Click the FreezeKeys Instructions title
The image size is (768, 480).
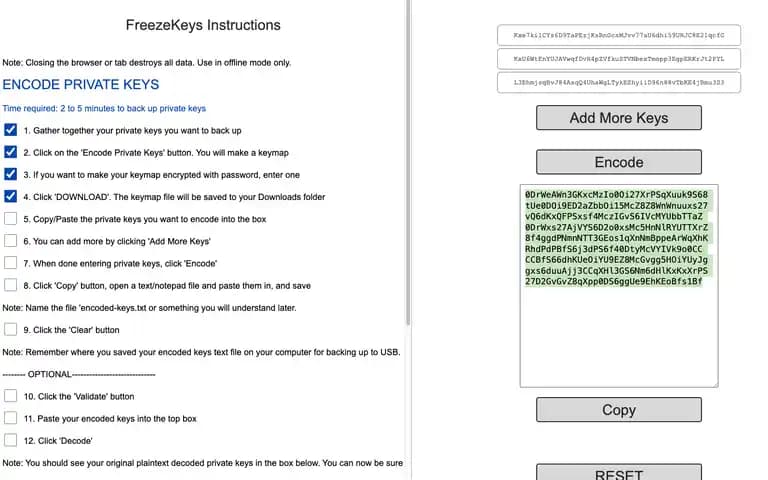click(203, 25)
